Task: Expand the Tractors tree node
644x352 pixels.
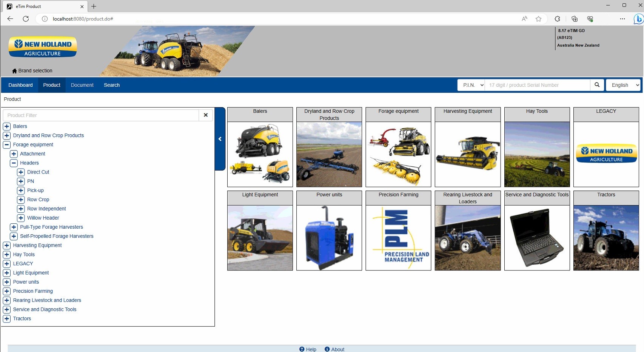Action: 7,318
